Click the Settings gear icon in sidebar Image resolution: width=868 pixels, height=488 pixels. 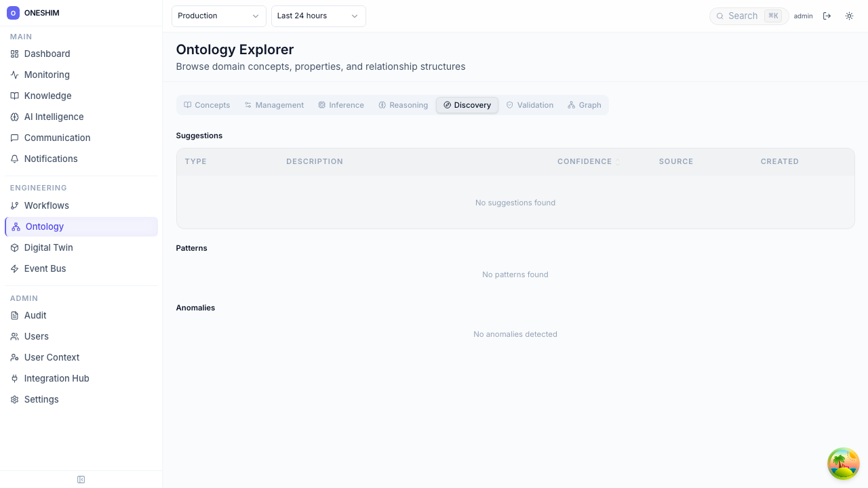(15, 400)
